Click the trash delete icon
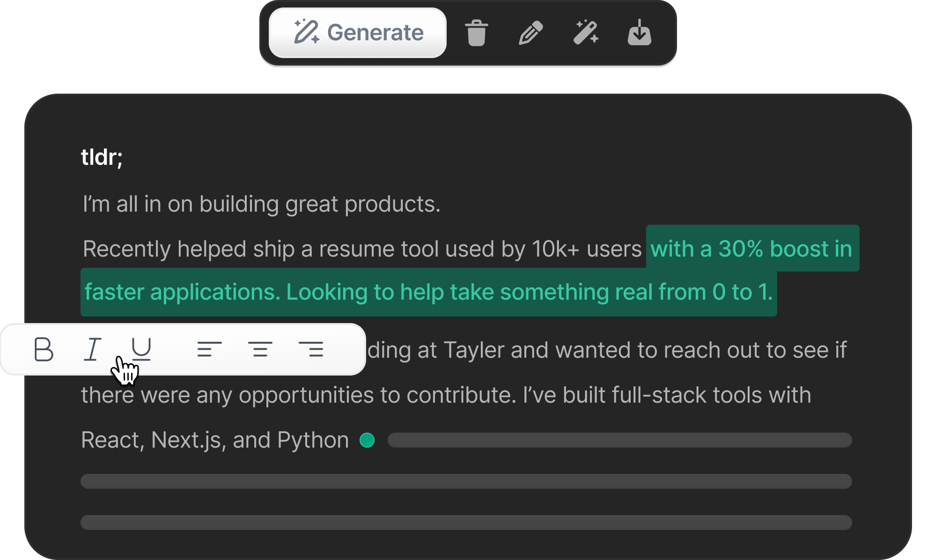 (x=477, y=33)
